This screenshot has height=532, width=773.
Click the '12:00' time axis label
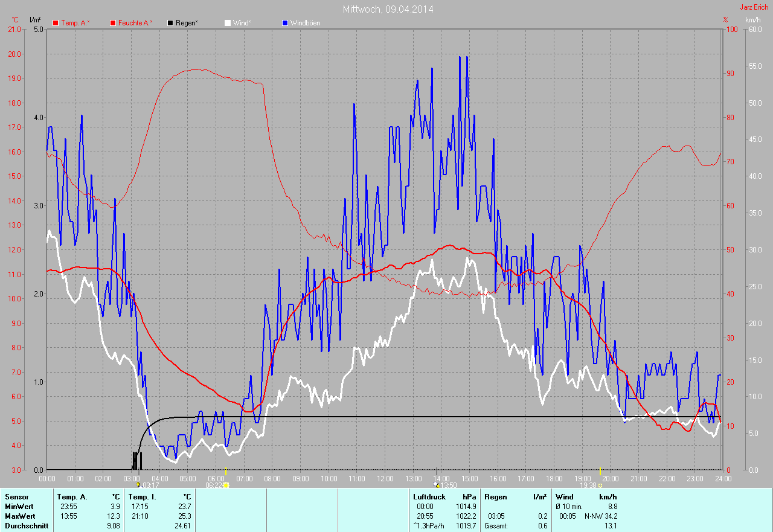[385, 478]
